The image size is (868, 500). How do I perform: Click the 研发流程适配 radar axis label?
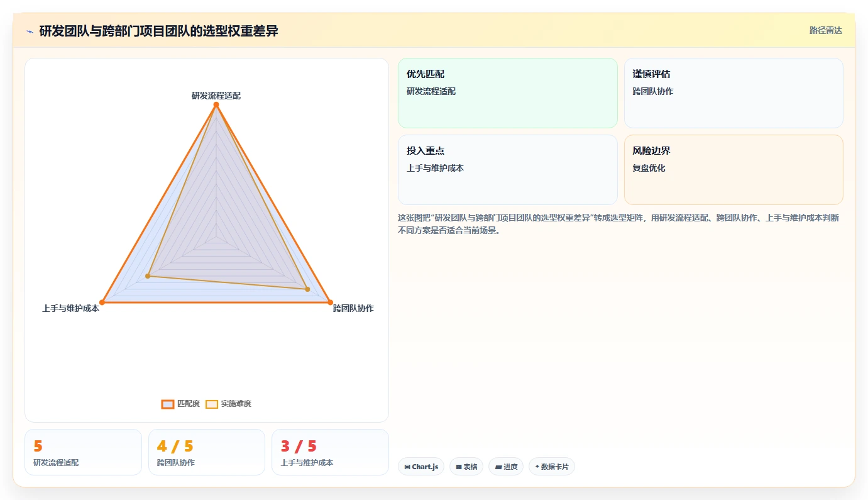pos(216,96)
